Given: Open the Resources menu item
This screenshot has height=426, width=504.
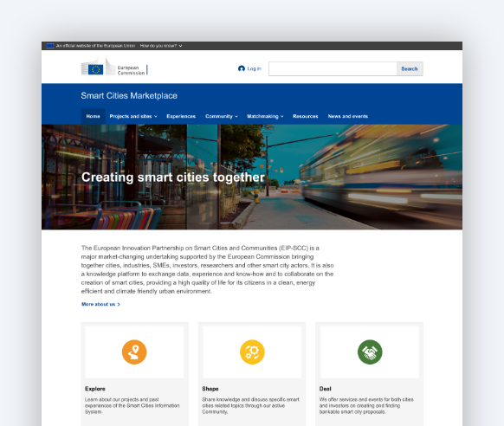Looking at the screenshot, I should (306, 116).
